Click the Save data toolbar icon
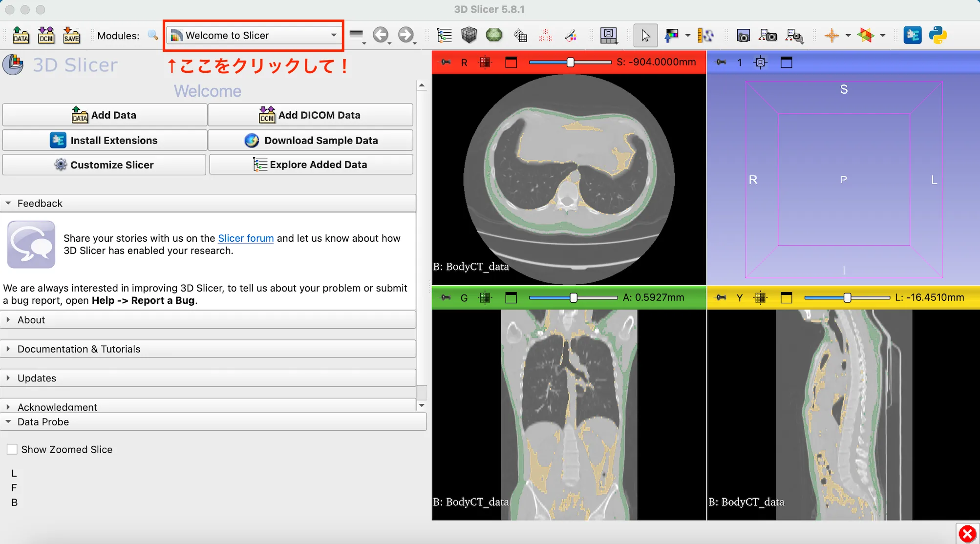 pyautogui.click(x=71, y=34)
